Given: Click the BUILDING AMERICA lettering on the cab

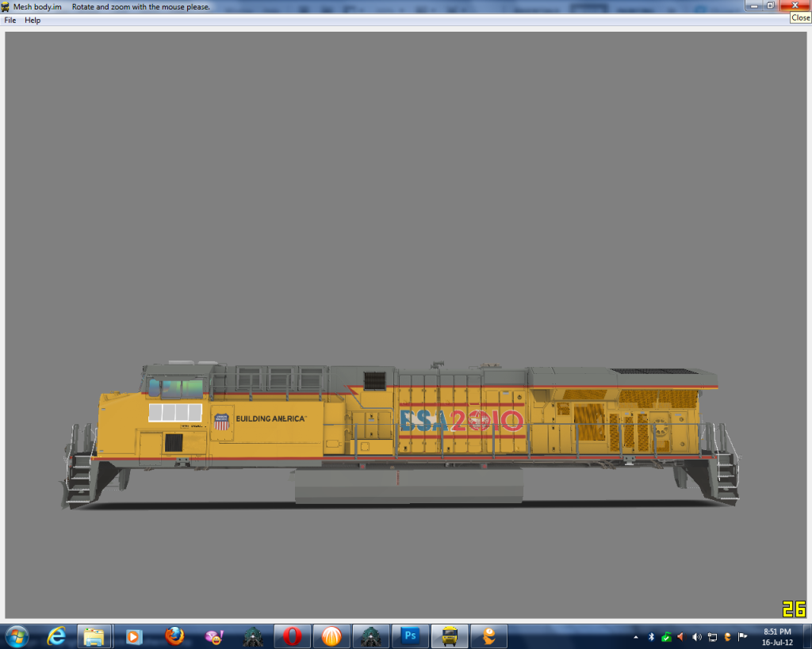Looking at the screenshot, I should (x=271, y=418).
